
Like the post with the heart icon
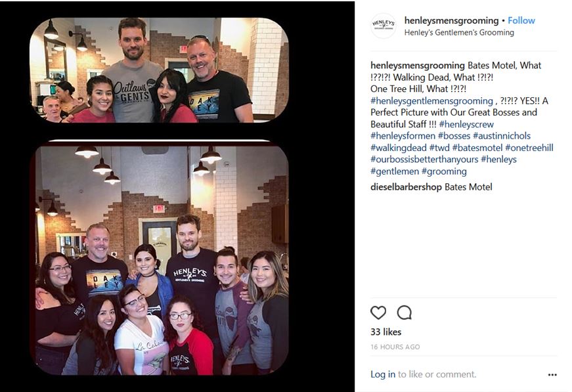(x=378, y=313)
